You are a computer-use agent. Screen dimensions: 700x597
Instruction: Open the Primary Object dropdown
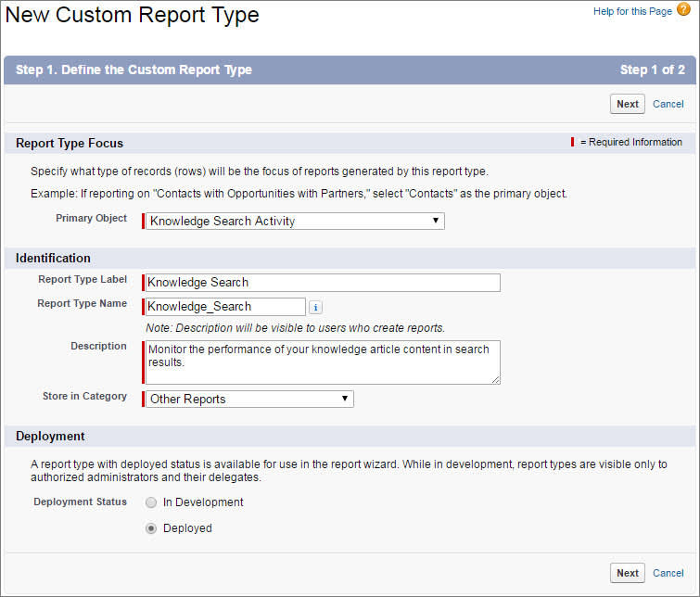tap(295, 221)
